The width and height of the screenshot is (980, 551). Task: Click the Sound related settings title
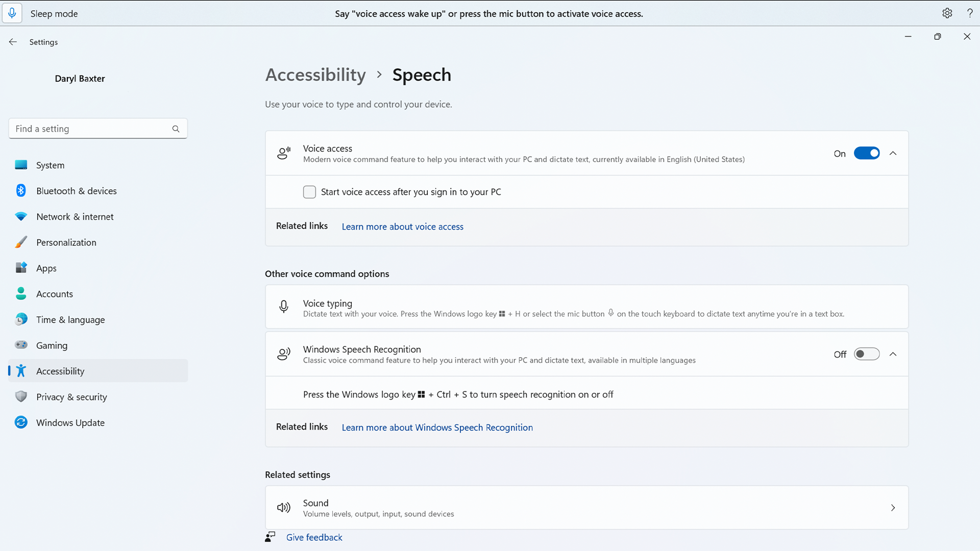[x=315, y=503]
